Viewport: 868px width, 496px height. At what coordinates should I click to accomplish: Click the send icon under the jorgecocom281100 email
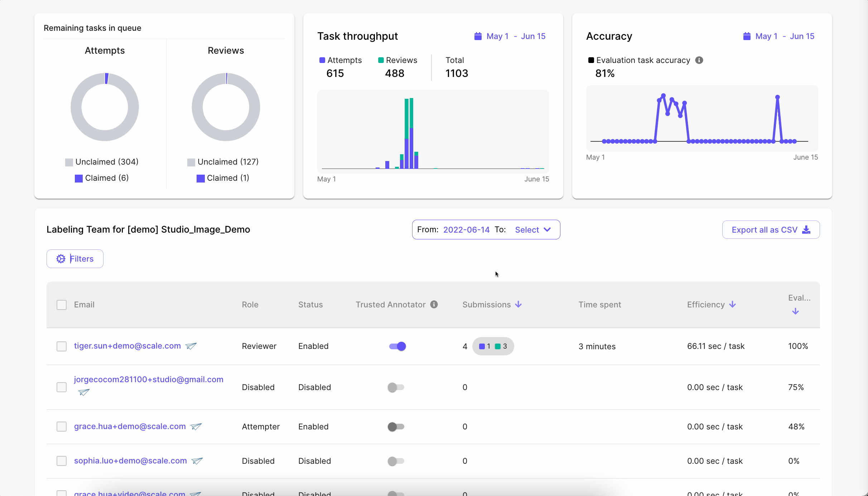(84, 392)
